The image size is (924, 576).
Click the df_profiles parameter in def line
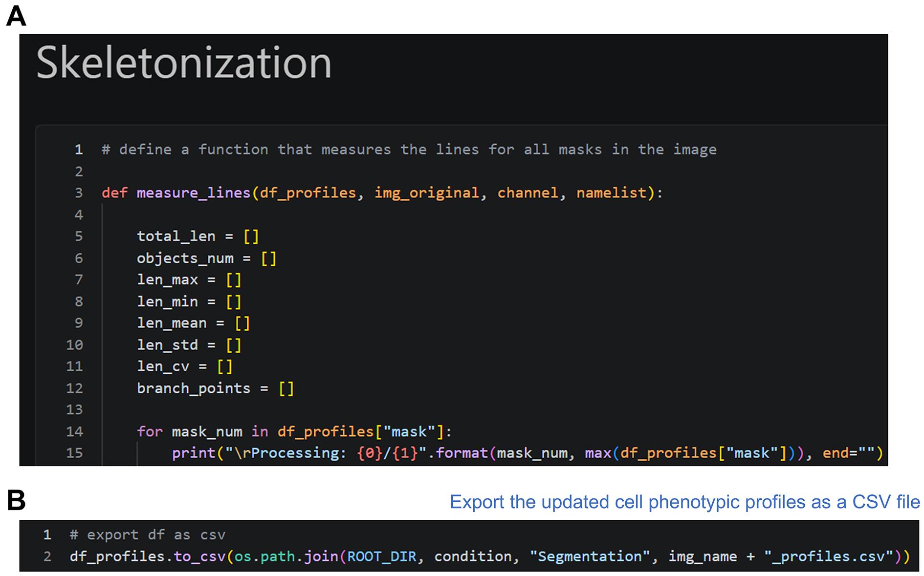pos(308,193)
